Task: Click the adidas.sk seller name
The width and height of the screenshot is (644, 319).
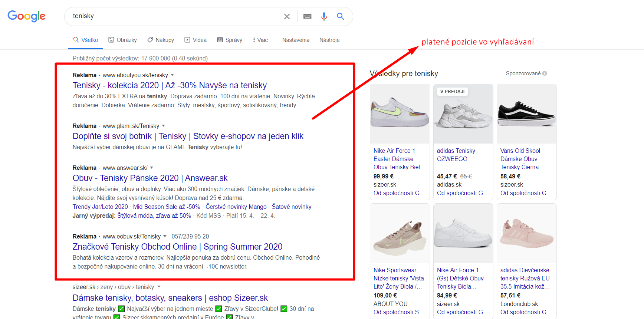Action: [x=449, y=184]
